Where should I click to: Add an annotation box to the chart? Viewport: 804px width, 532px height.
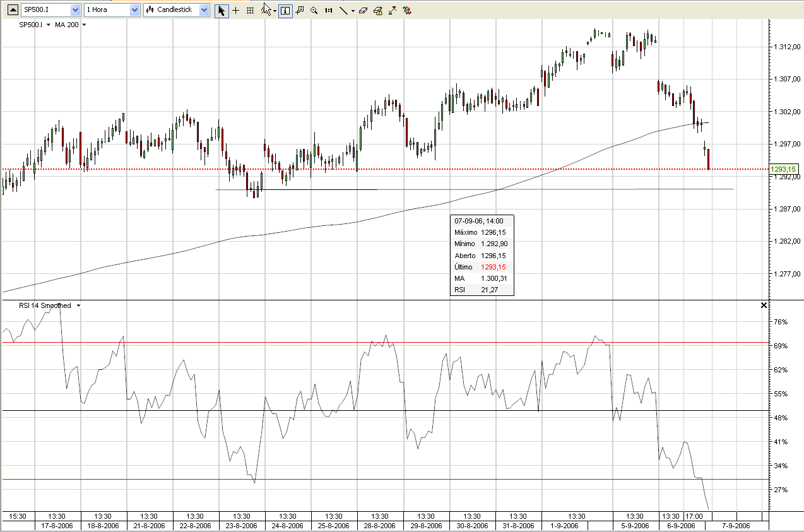(x=299, y=9)
